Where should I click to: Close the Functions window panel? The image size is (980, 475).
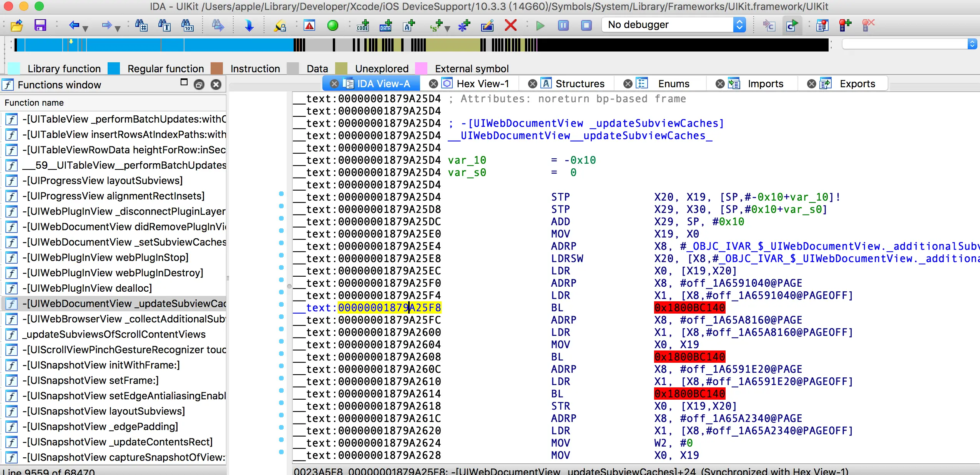coord(216,85)
